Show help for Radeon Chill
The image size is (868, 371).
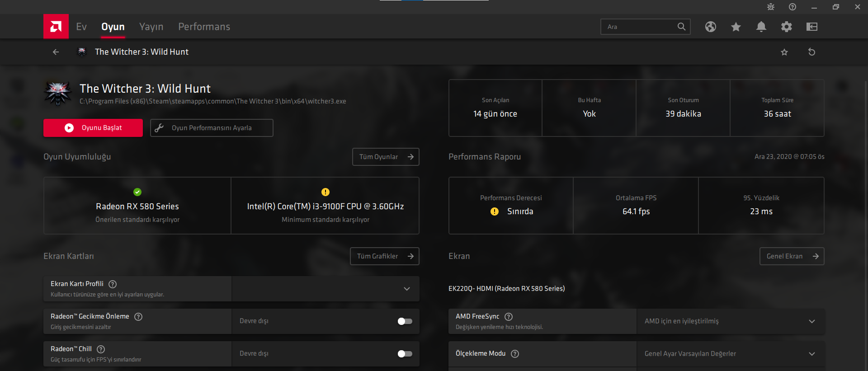pyautogui.click(x=101, y=349)
